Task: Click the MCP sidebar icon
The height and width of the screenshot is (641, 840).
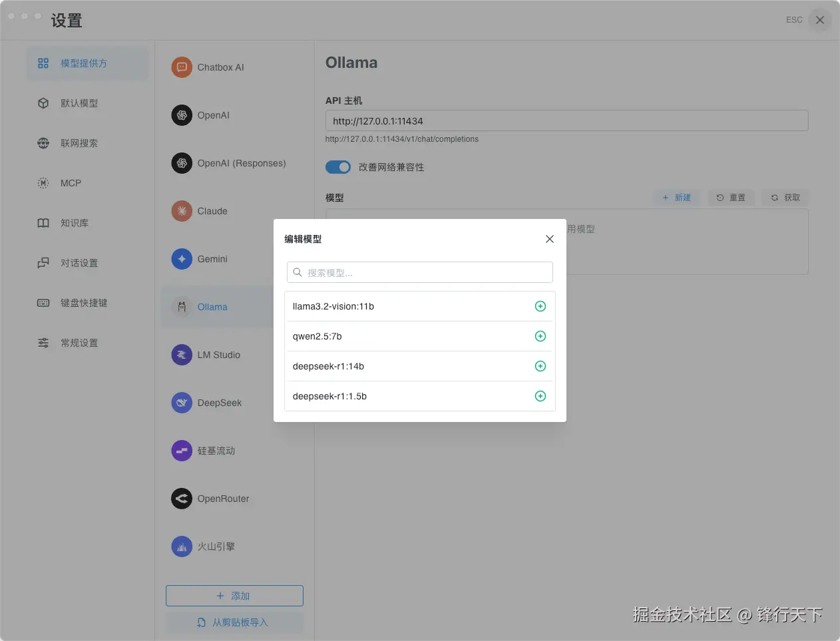Action: click(43, 183)
